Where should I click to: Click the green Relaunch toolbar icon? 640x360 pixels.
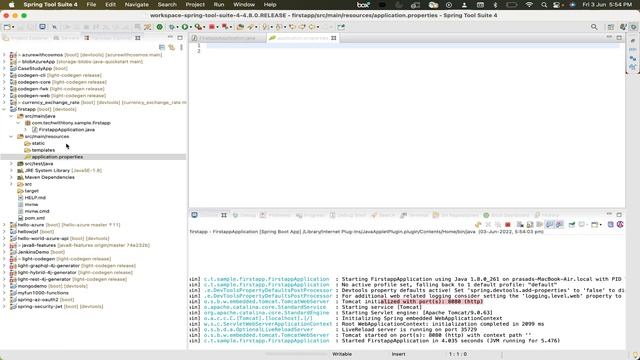coord(160,27)
